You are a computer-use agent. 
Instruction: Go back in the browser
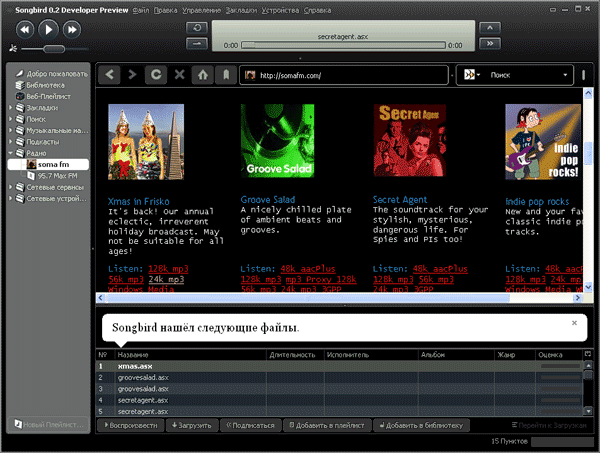pyautogui.click(x=109, y=75)
